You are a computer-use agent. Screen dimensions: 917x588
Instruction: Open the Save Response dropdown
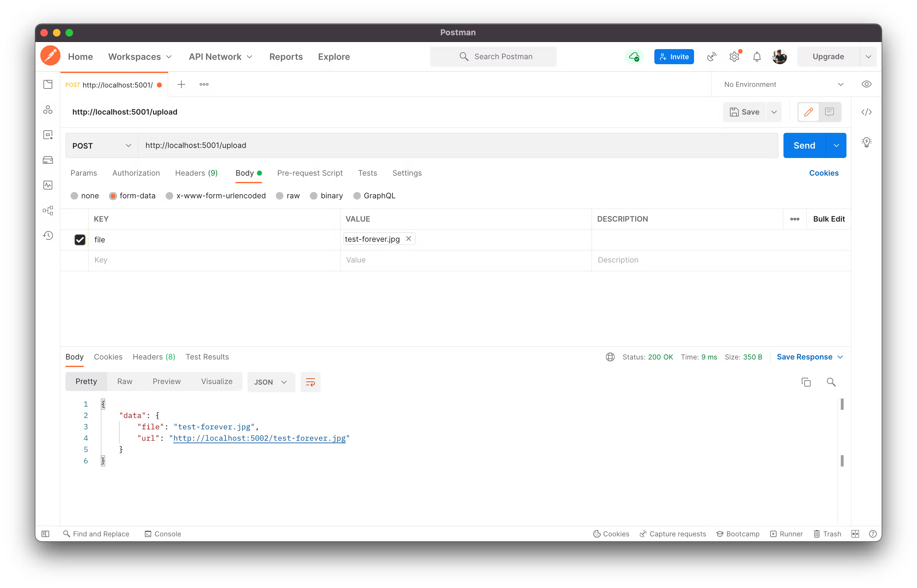[810, 357]
